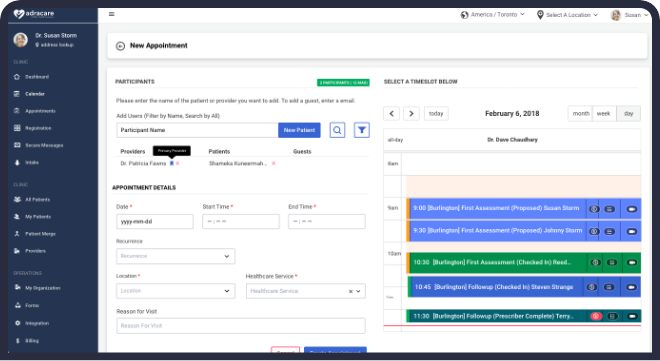Open the America / Toronto timezone dropdown
Viewport: 660px width, 361px height.
tap(493, 15)
